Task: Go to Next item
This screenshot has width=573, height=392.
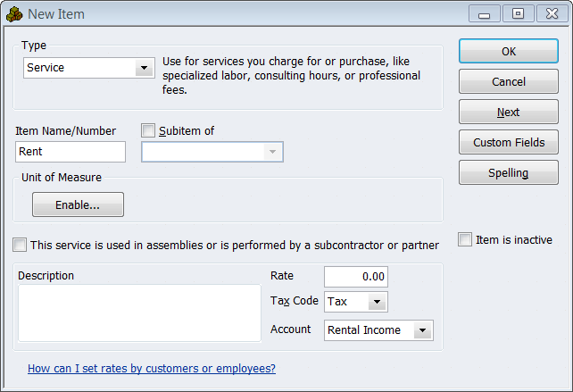Action: coord(509,113)
